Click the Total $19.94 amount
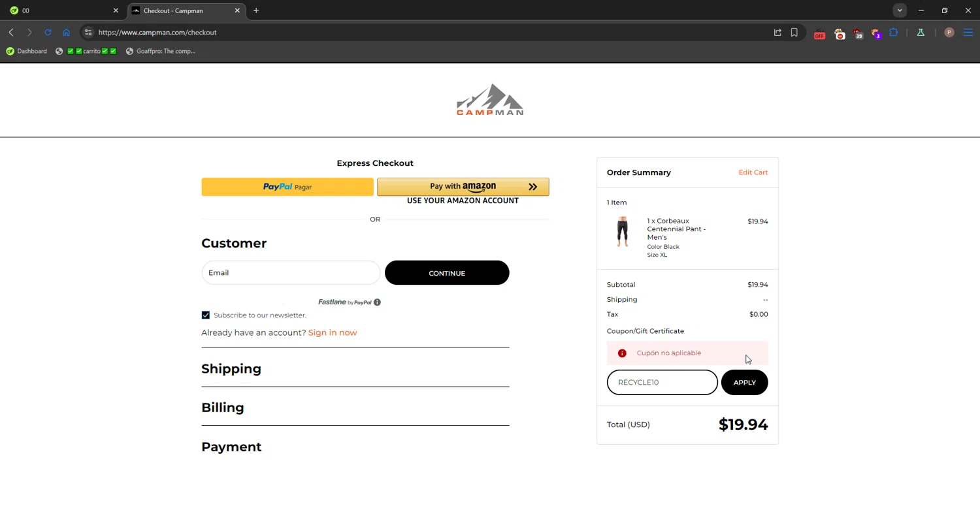Screen dimensions: 980x531 (743, 425)
